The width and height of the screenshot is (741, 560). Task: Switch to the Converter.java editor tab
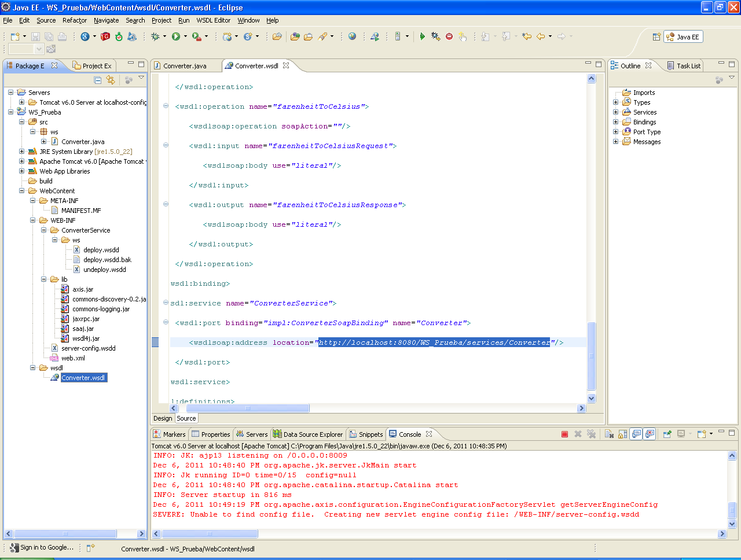tap(185, 66)
